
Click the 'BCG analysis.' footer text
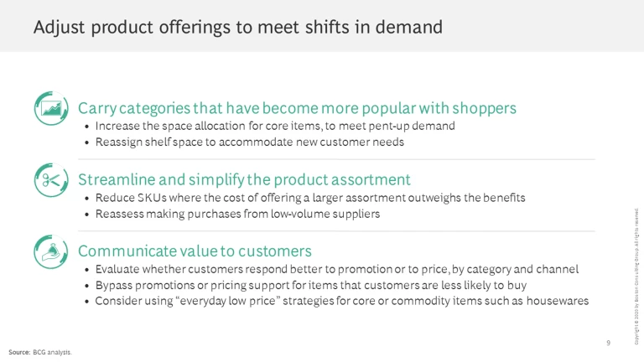(x=53, y=352)
